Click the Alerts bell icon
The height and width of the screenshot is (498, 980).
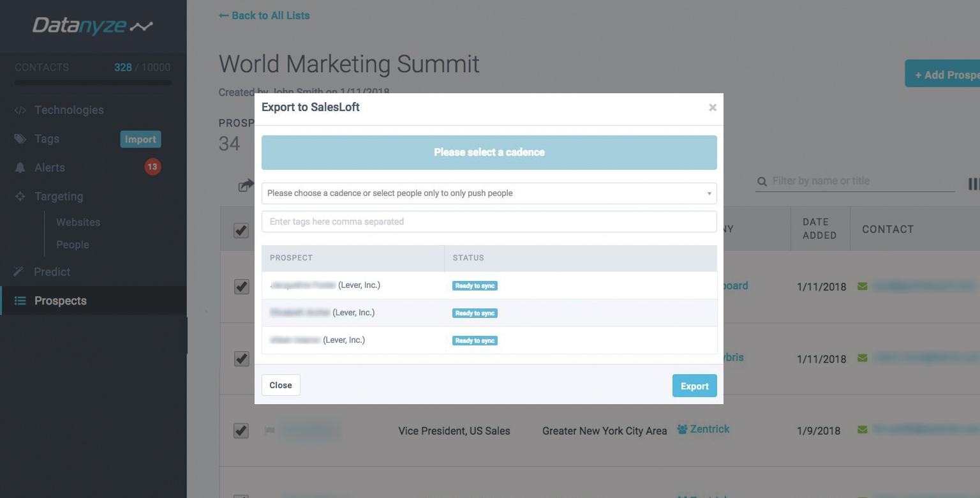20,168
